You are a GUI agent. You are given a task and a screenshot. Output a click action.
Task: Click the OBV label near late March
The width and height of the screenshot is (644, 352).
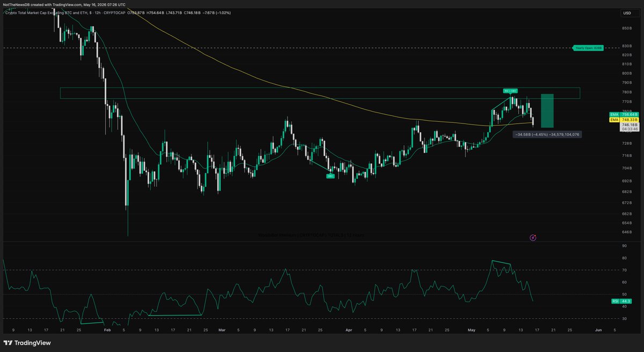pos(331,175)
